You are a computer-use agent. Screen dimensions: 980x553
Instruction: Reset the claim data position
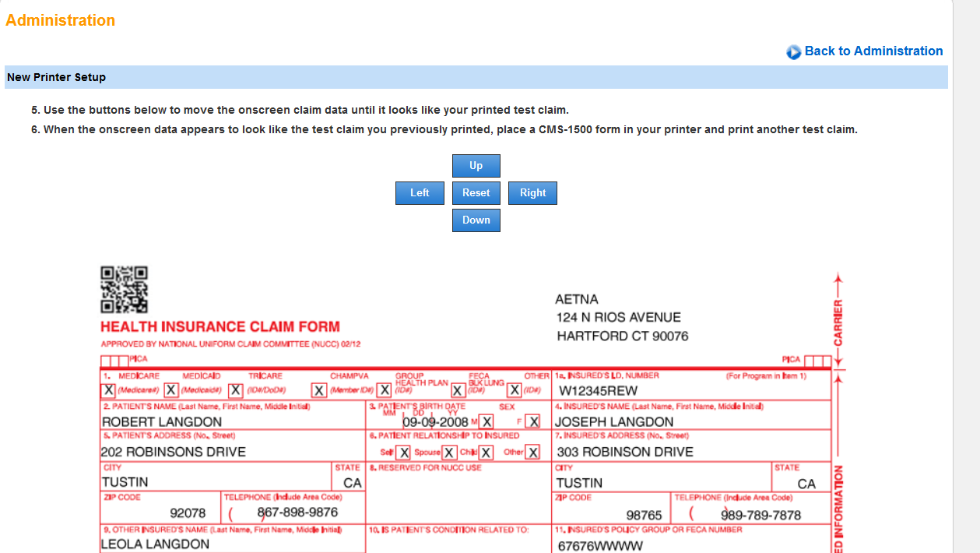(476, 193)
